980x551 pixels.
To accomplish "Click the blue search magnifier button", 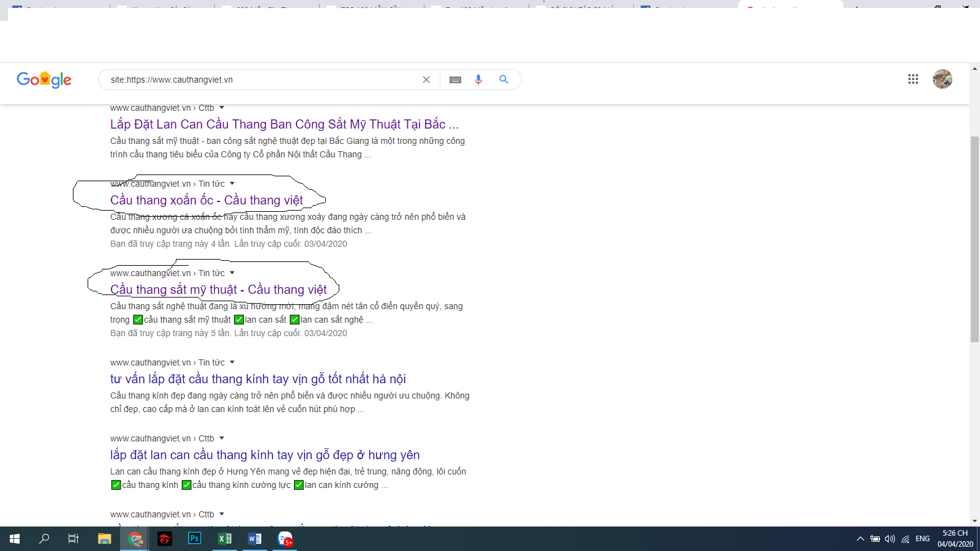I will pyautogui.click(x=503, y=80).
